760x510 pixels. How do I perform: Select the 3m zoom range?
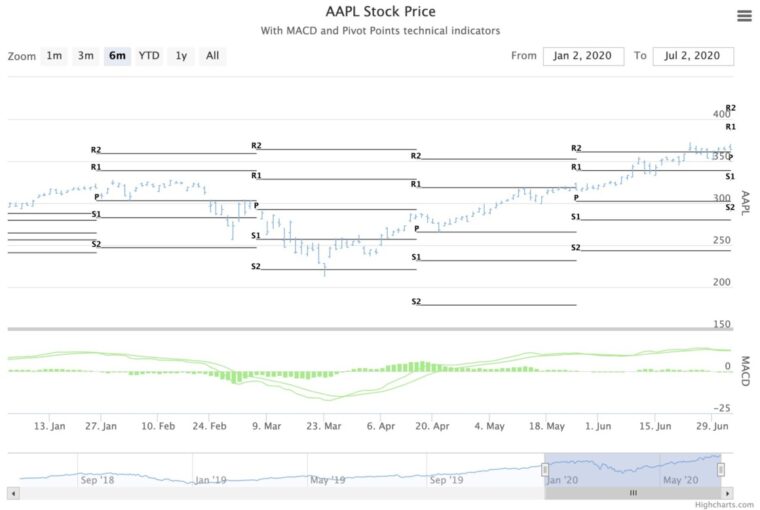[86, 56]
